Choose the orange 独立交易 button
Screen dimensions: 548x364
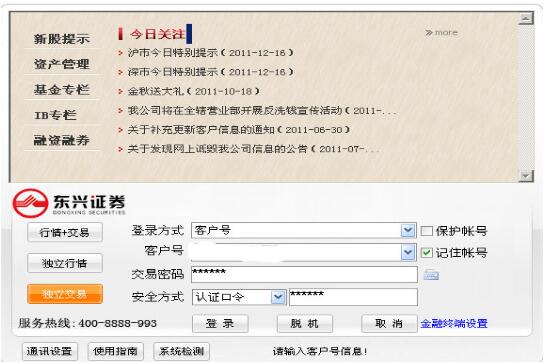[65, 294]
